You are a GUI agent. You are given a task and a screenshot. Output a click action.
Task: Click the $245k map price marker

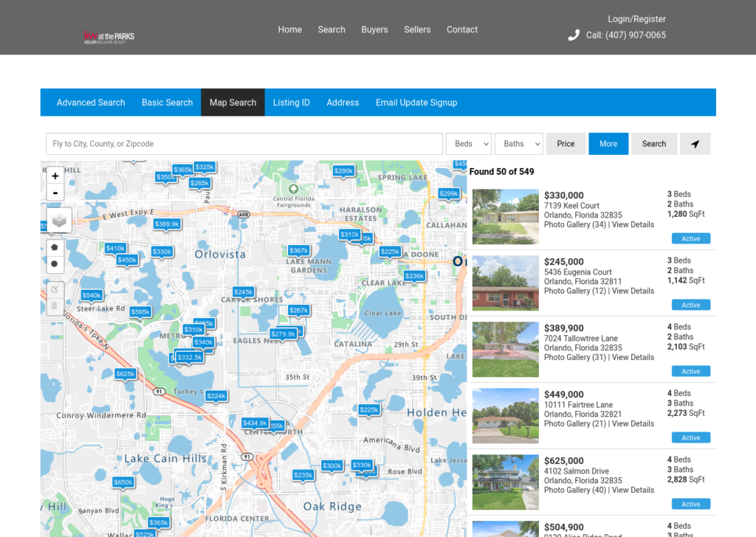coord(244,292)
